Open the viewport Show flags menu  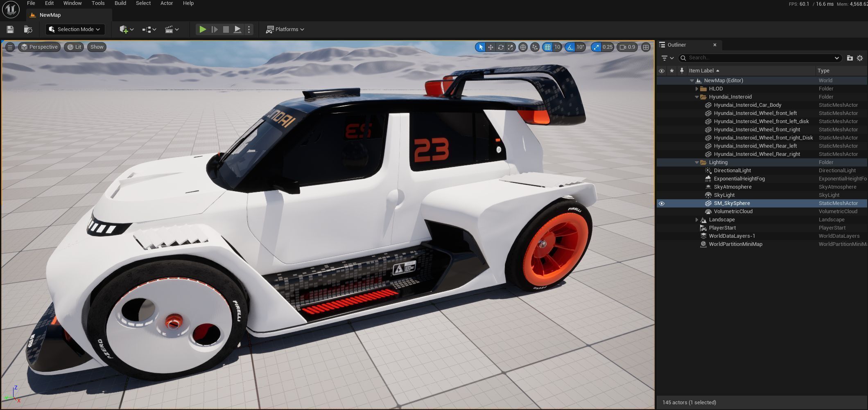coord(97,47)
